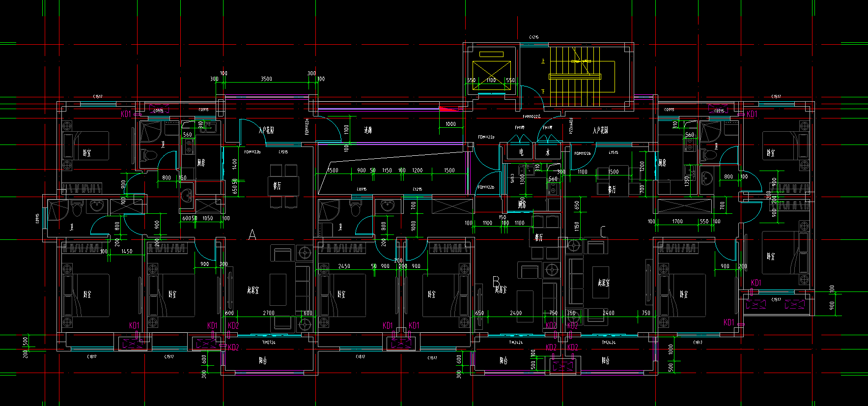Click the 水 water shaft label
This screenshot has height=406, width=868.
[548, 152]
